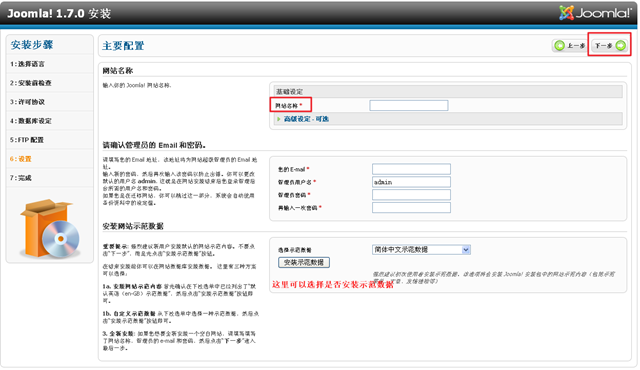This screenshot has height=370, width=640.
Task: Proceed with the 下一步 button
Action: (x=609, y=46)
